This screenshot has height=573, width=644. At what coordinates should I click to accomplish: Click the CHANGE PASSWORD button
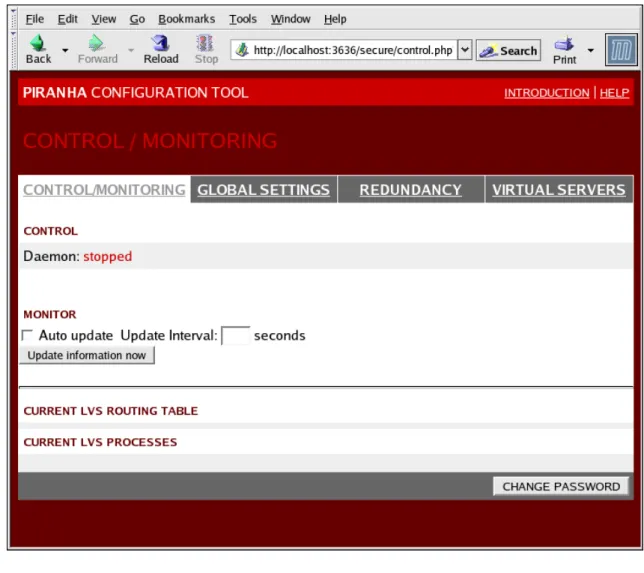561,486
